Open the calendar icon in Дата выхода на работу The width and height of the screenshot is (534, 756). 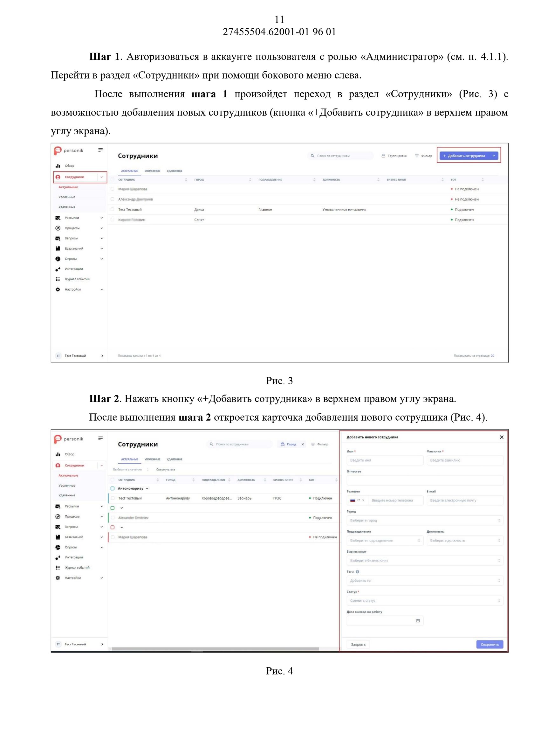point(418,621)
